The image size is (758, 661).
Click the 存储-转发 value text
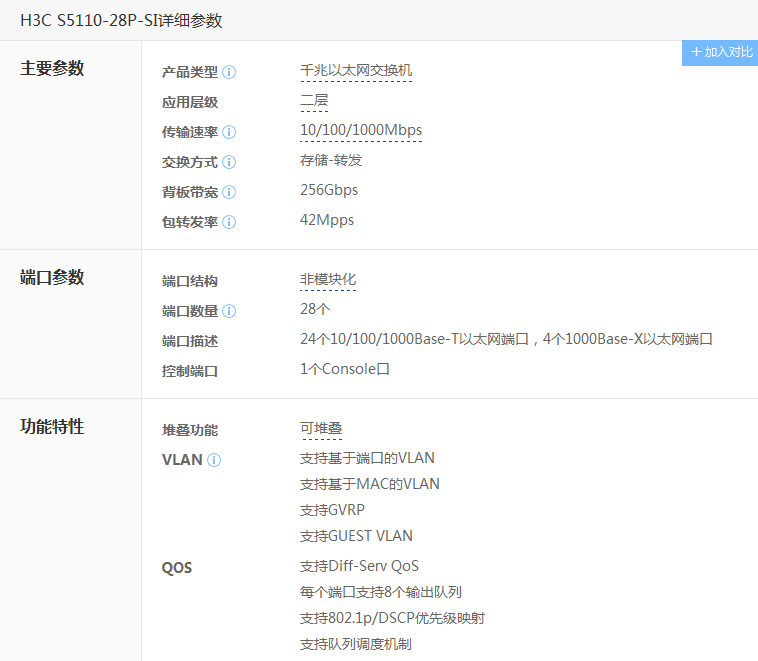[x=331, y=160]
